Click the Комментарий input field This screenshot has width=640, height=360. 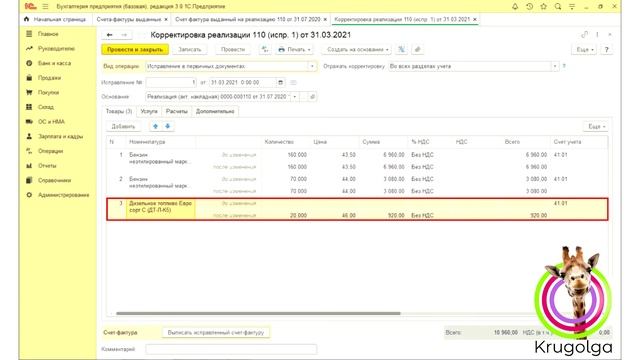coord(231,349)
